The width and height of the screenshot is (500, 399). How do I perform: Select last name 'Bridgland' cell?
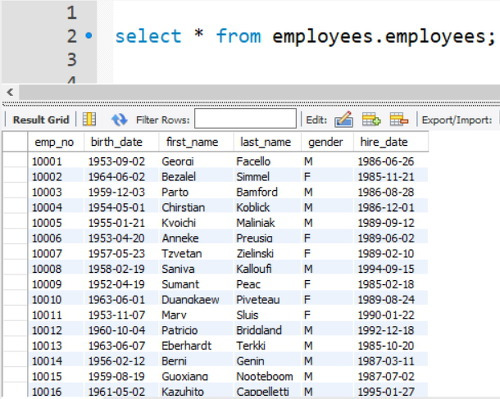[267, 330]
